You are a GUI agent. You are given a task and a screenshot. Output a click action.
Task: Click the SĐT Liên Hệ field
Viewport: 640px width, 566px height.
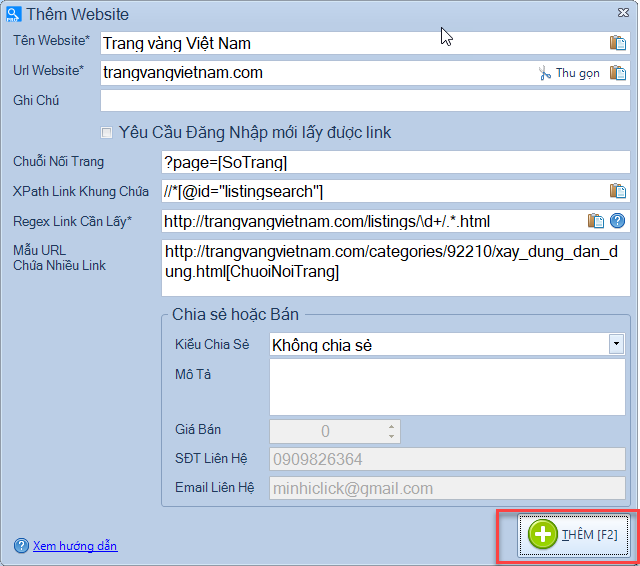[x=447, y=459]
